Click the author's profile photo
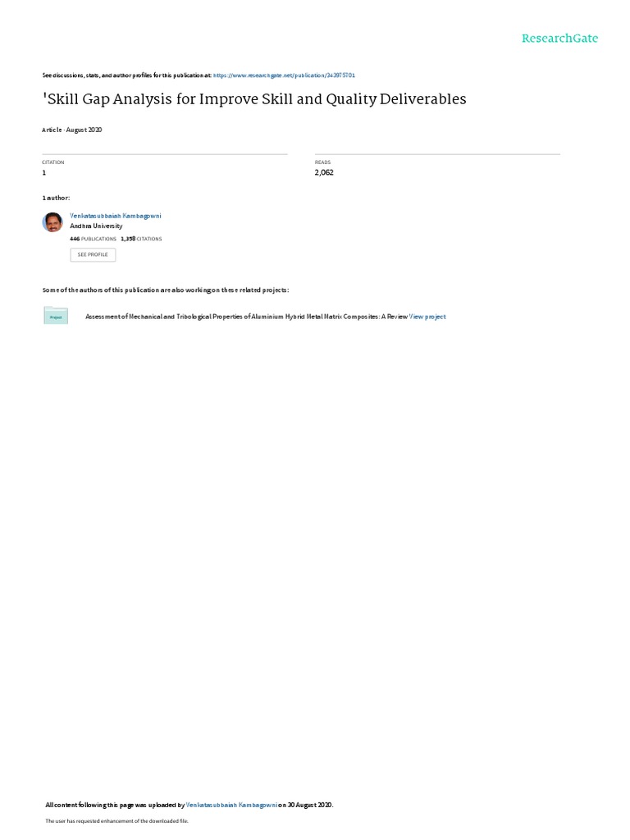 pos(52,221)
